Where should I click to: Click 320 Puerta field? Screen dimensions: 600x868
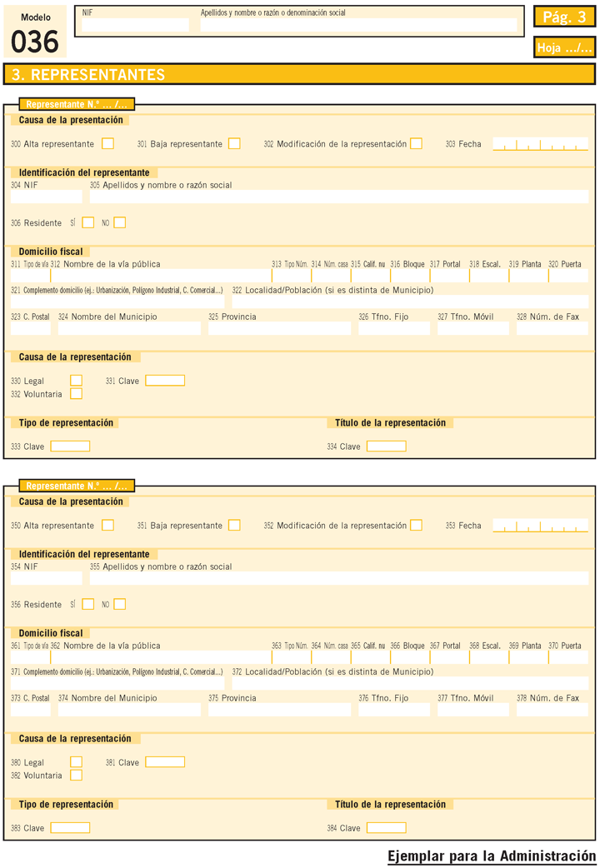coord(568,276)
